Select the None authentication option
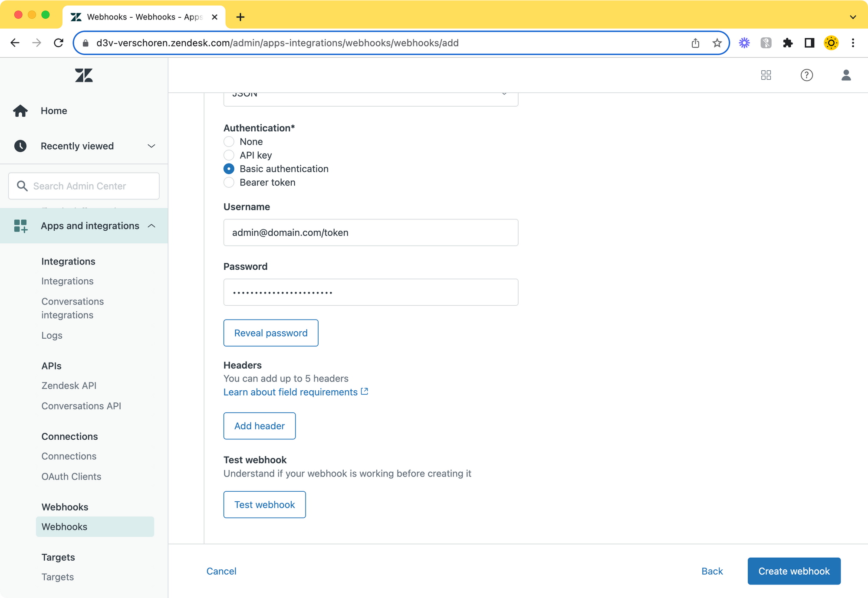The height and width of the screenshot is (598, 868). click(x=229, y=142)
